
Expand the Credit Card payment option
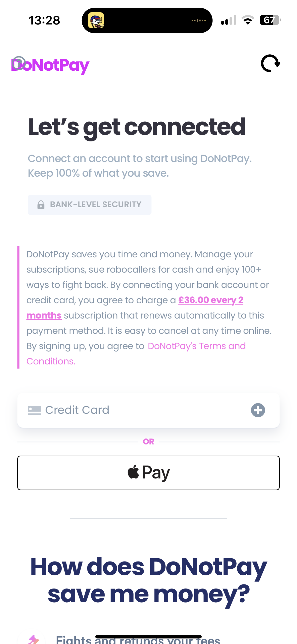click(148, 410)
